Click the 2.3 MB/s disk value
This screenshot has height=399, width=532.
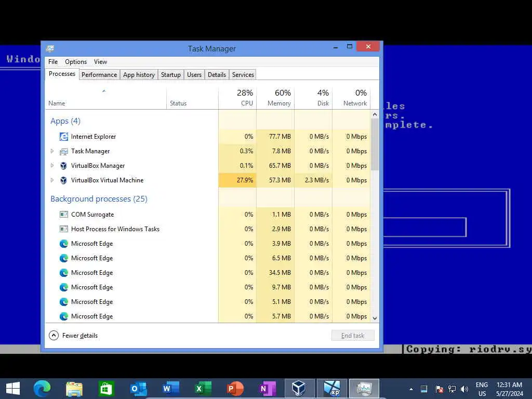pyautogui.click(x=316, y=180)
